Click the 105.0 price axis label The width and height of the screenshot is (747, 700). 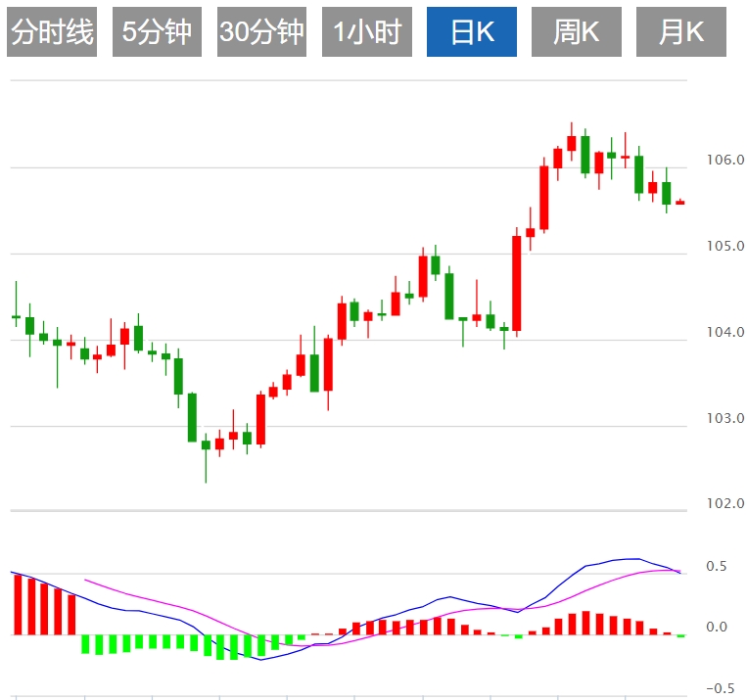725,246
